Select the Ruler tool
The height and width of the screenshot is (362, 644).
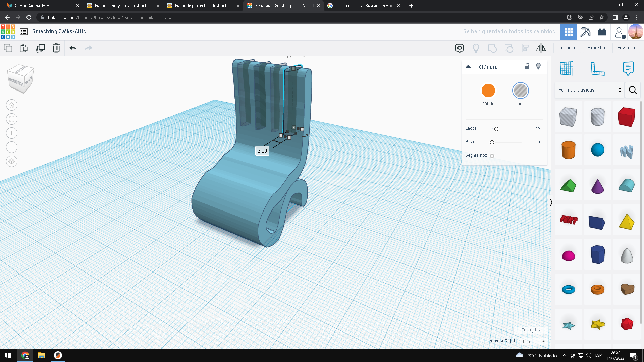(x=597, y=69)
